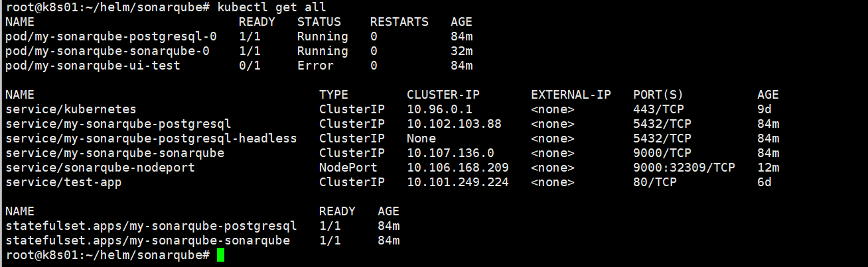
Task: Select service/sonarqube-nodeport name
Action: point(100,168)
